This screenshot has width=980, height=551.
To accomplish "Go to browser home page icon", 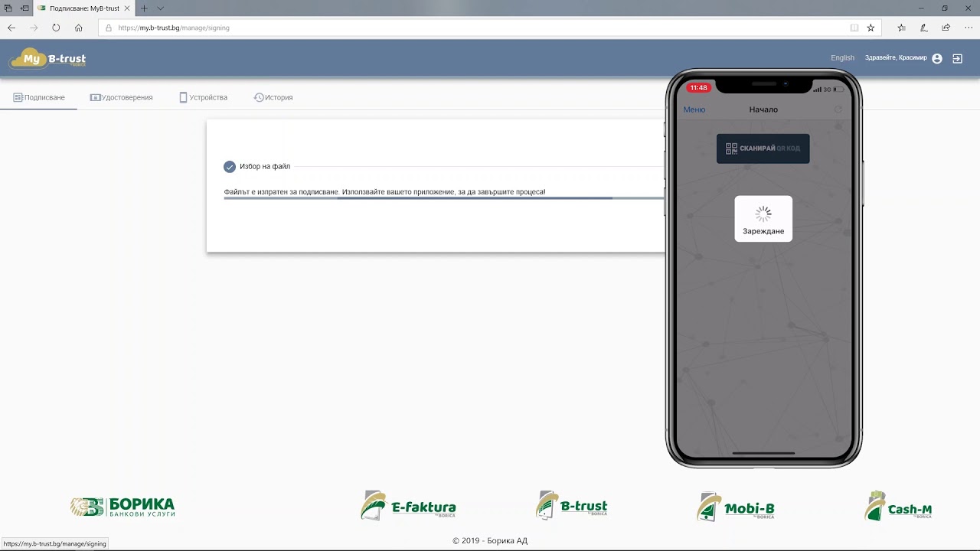I will point(79,28).
